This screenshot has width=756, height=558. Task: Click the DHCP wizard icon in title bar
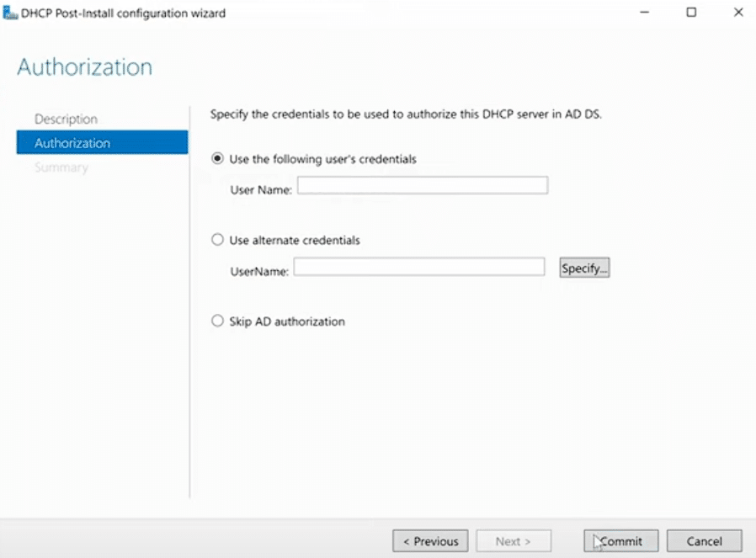(x=10, y=13)
